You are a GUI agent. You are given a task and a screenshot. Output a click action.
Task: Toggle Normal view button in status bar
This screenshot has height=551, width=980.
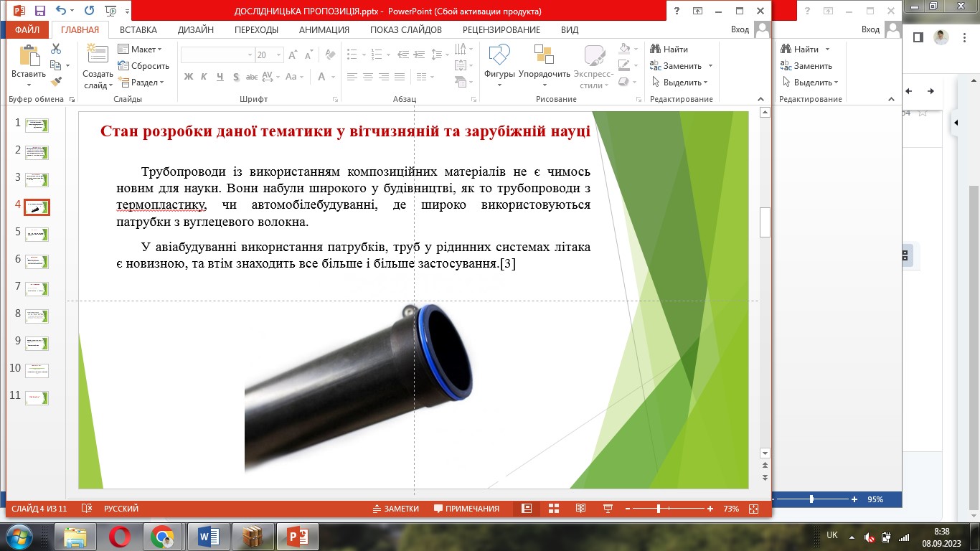pos(527,509)
